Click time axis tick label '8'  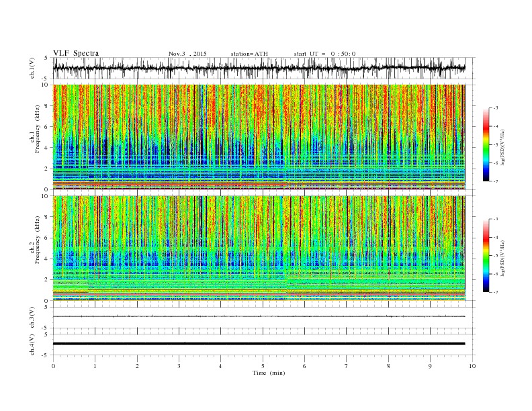coord(388,366)
